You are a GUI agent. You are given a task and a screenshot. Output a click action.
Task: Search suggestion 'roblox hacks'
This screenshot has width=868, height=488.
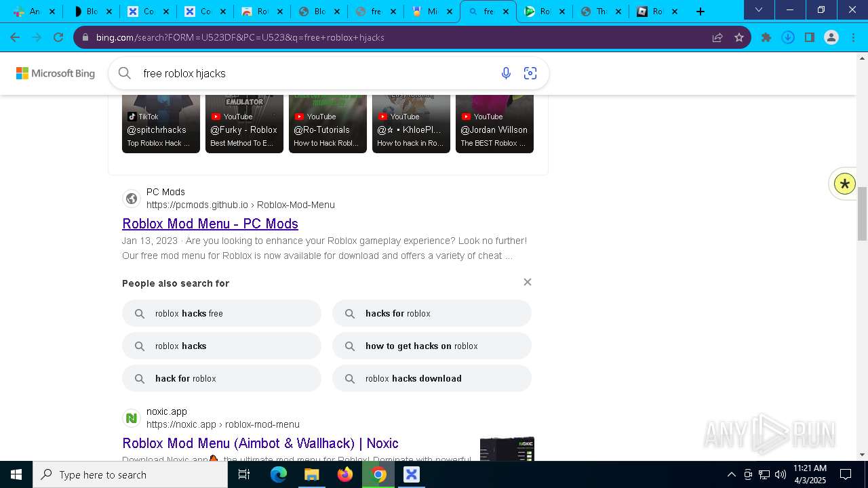click(x=222, y=346)
